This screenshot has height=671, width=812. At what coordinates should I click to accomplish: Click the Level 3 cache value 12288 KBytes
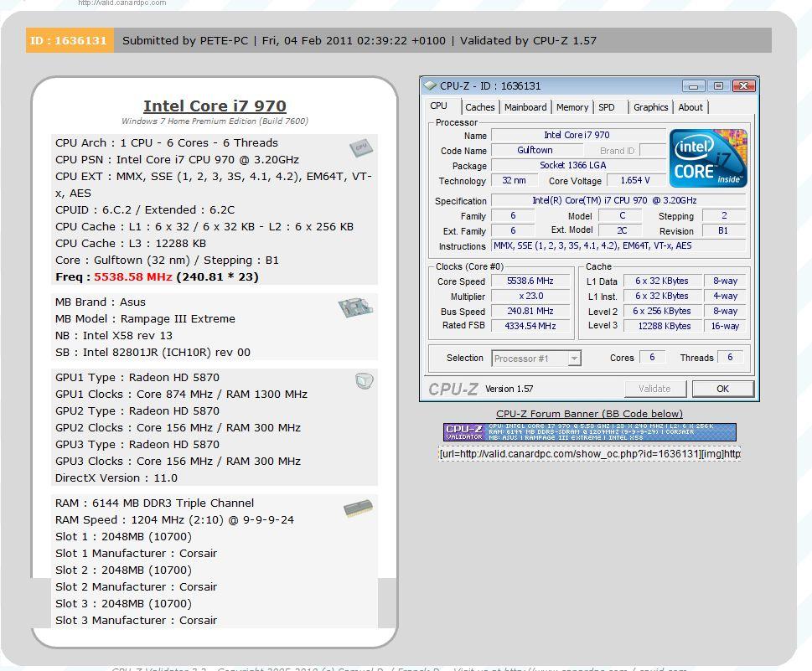[664, 326]
